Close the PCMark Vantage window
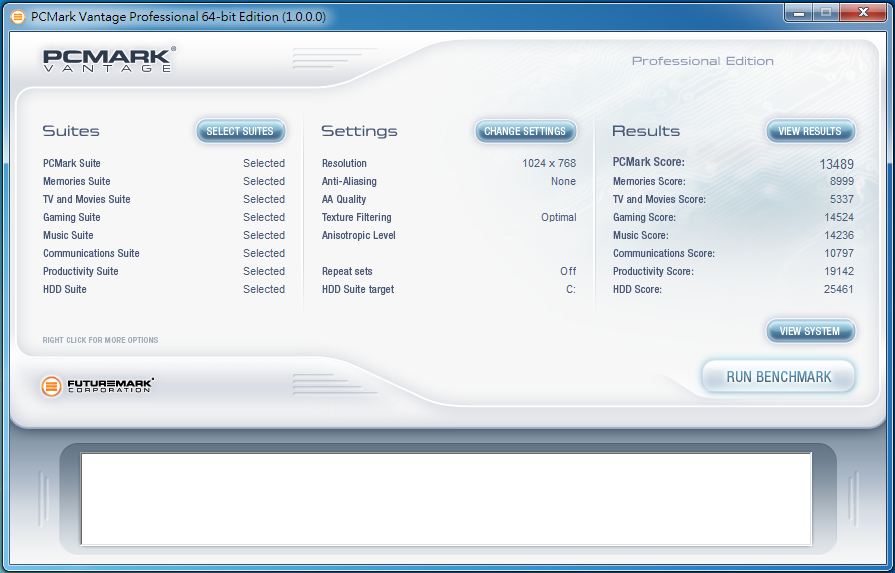 pos(861,13)
